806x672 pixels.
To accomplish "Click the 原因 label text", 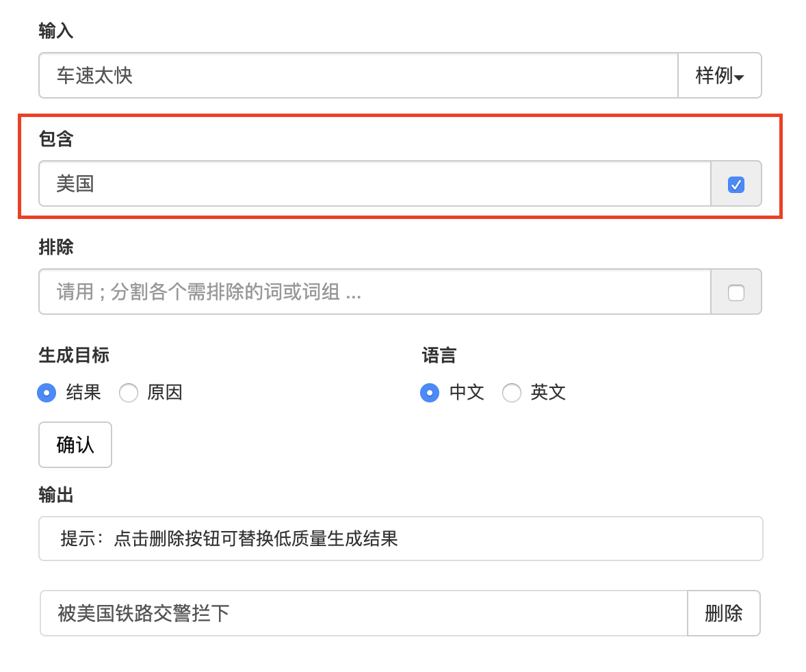I will [164, 392].
